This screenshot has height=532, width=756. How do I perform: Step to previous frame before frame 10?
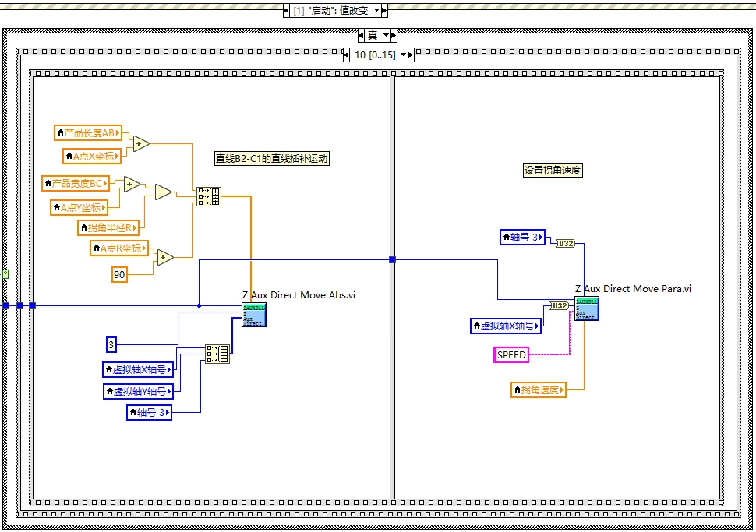tap(347, 55)
